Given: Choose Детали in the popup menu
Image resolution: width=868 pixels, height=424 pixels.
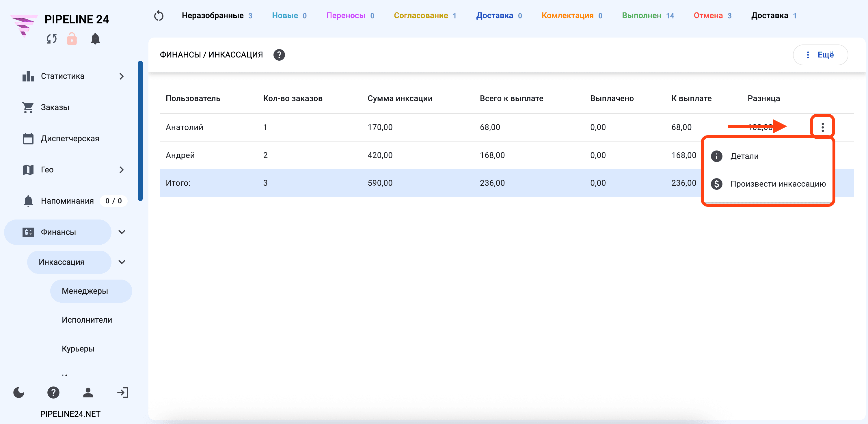Looking at the screenshot, I should click(x=768, y=156).
